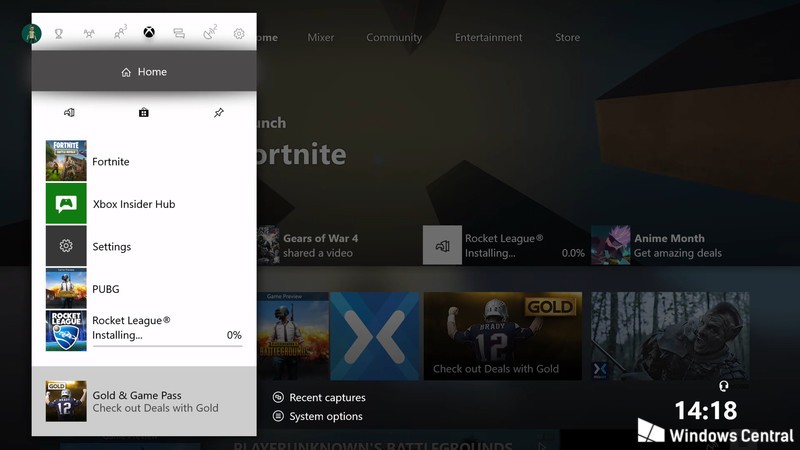Viewport: 800px width, 450px height.
Task: Click the Fortnite cover thumbnail
Action: coord(66,161)
